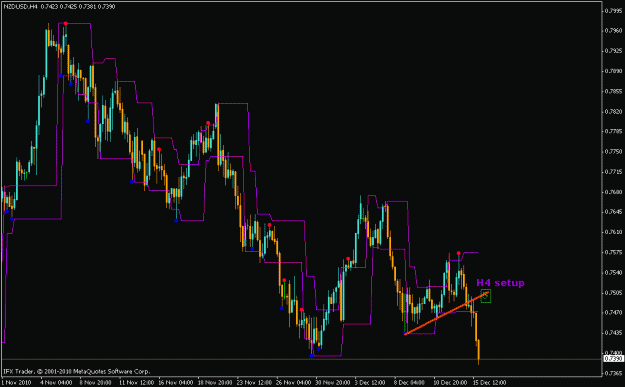
Task: Click the '30 Nov 20:00' time axis label
Action: [x=333, y=383]
